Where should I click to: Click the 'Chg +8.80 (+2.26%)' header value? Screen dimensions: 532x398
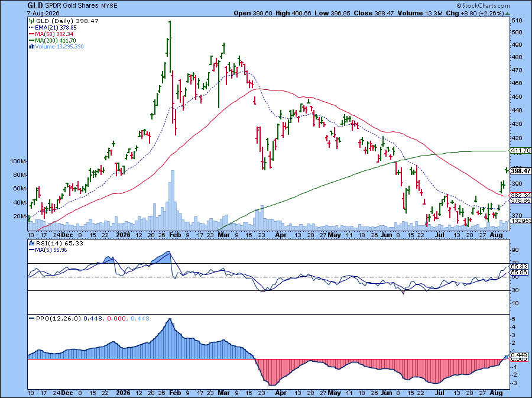click(475, 13)
